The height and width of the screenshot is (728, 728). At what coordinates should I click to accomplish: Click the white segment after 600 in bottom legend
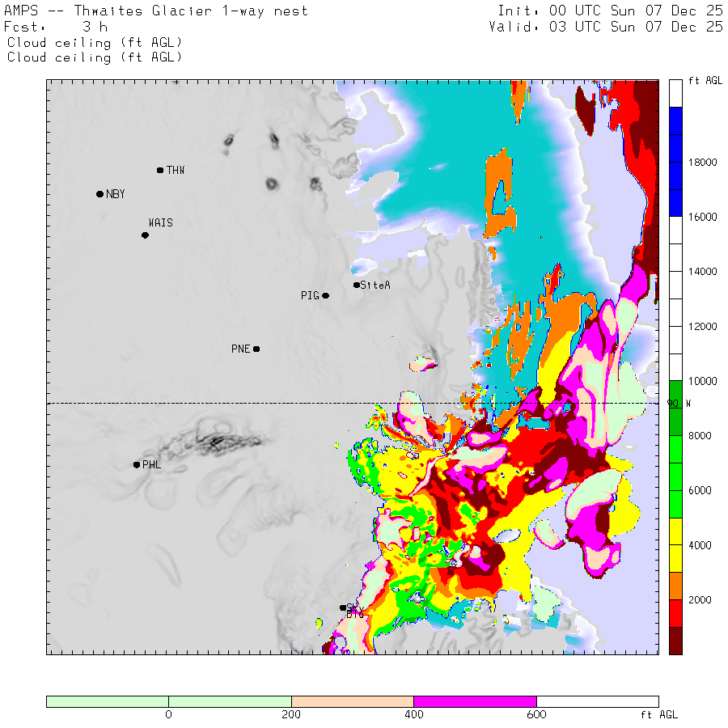coord(598,701)
